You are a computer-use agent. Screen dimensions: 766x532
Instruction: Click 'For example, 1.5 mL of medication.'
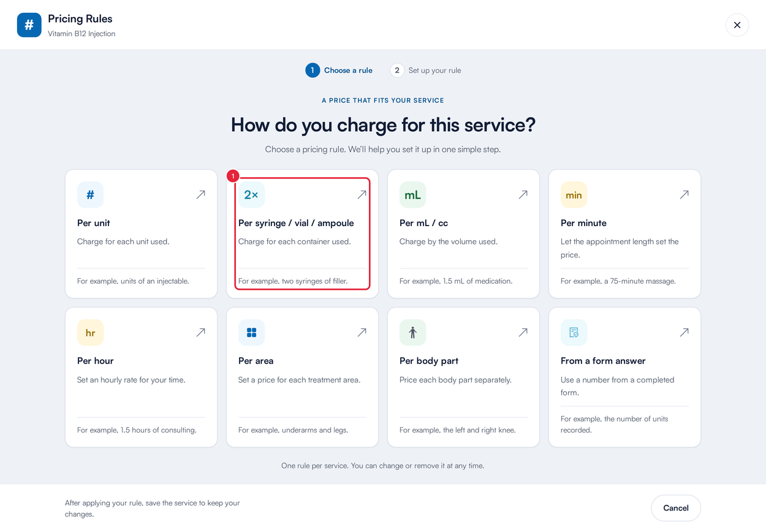click(456, 281)
